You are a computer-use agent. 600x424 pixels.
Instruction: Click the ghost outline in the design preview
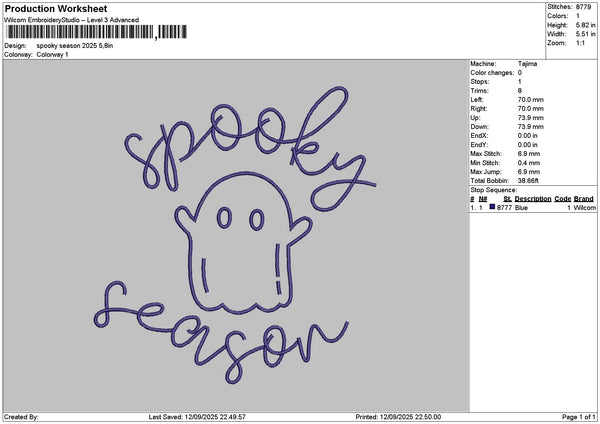click(244, 243)
